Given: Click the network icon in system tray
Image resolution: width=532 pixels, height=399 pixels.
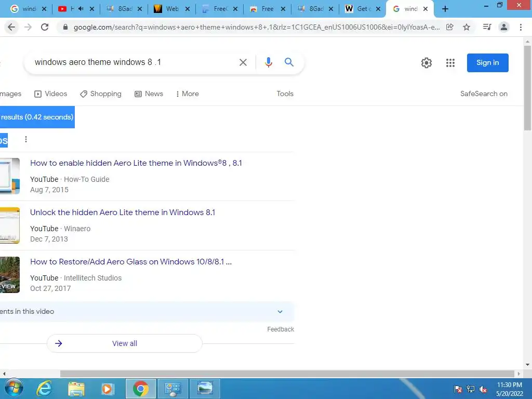Looking at the screenshot, I should 471,389.
